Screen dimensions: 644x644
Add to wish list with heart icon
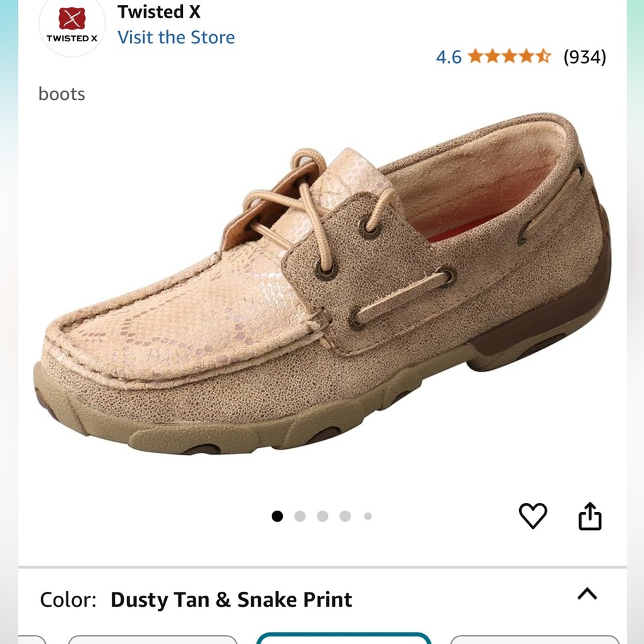click(x=533, y=516)
